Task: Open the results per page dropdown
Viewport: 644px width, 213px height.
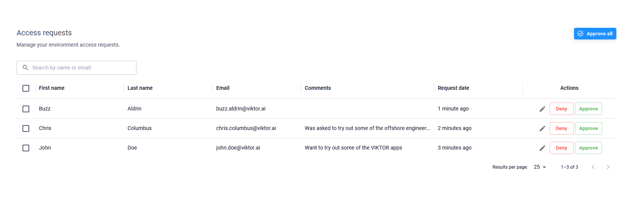Action: (x=540, y=167)
